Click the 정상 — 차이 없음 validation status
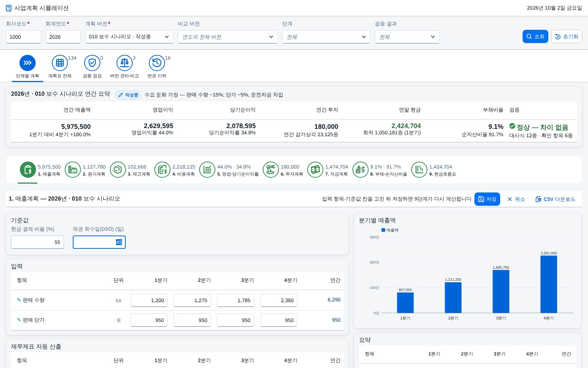The image size is (588, 368). click(539, 127)
